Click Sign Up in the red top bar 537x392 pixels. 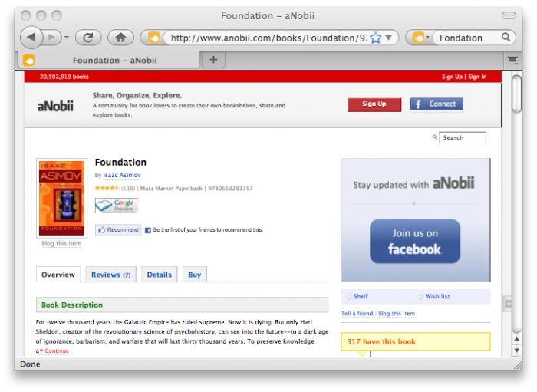pos(452,77)
